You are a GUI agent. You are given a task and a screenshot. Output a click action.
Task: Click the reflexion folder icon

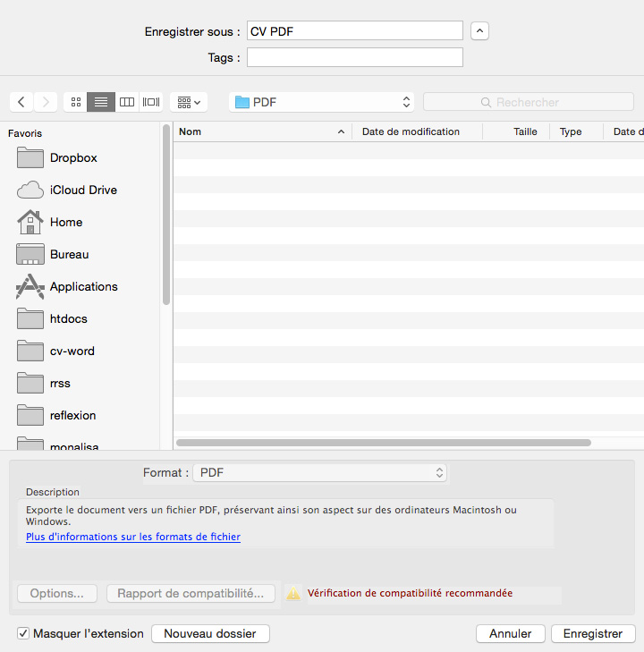click(x=30, y=415)
